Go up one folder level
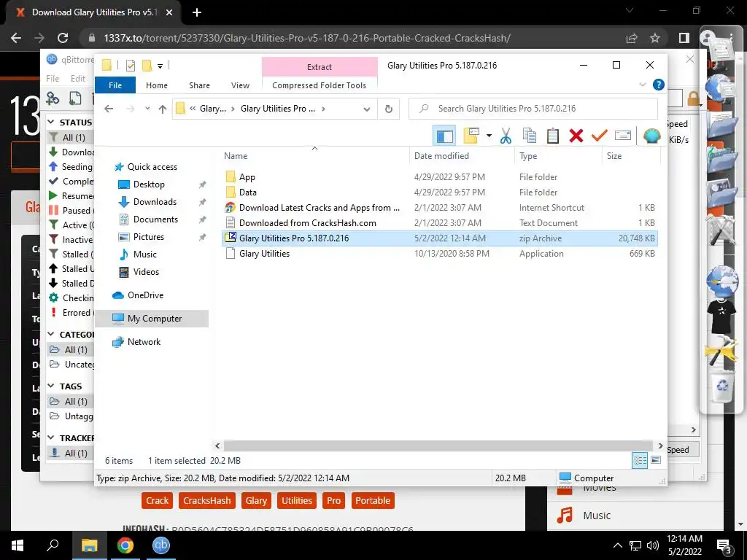This screenshot has height=560, width=747. pos(163,109)
